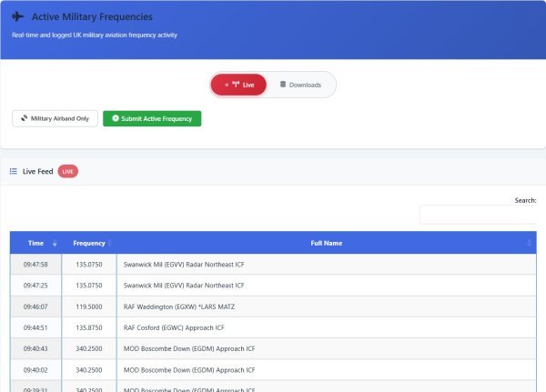The image size is (546, 392).
Task: Click the satellite dish icon on Airband button
Action: point(24,118)
